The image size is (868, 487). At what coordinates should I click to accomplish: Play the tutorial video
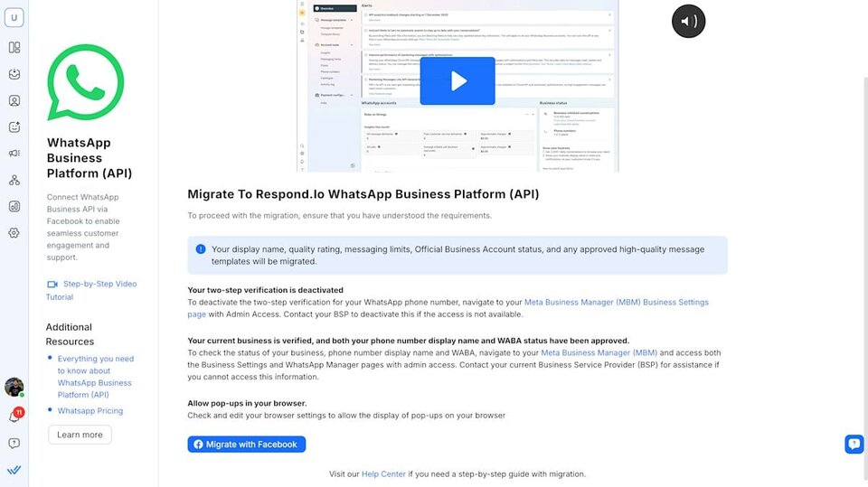click(458, 80)
